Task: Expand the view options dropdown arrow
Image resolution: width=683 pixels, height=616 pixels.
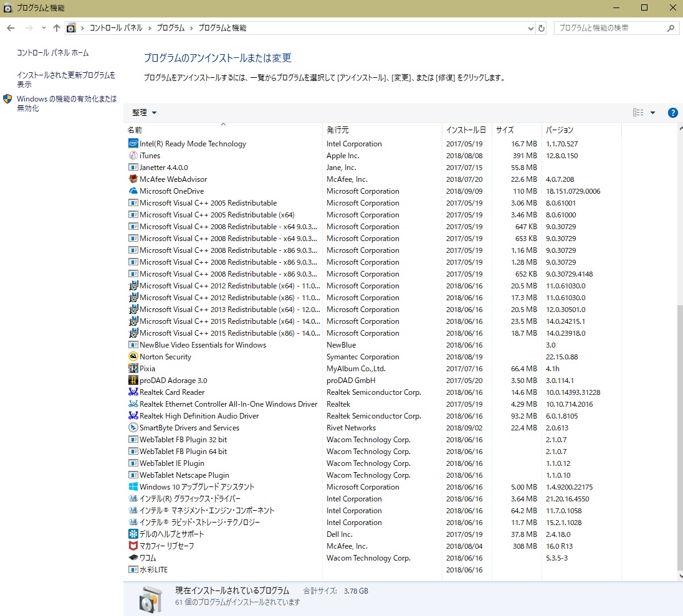Action: pyautogui.click(x=652, y=113)
